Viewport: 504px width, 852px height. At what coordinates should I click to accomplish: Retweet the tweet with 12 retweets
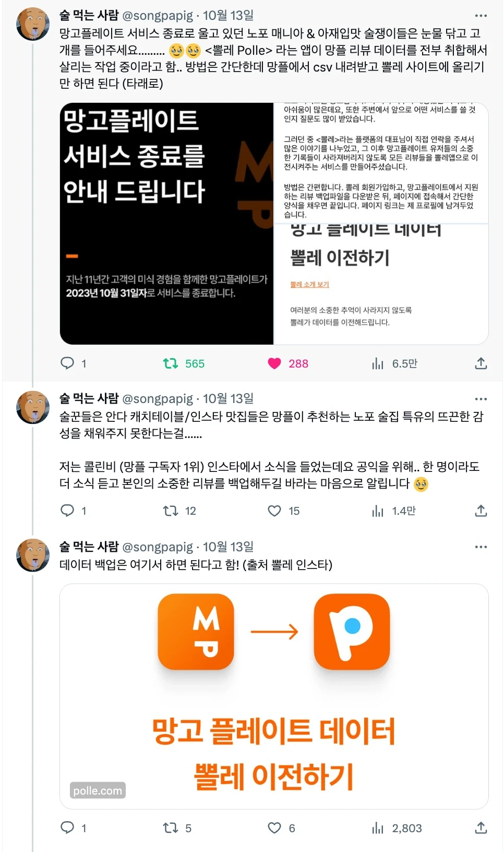pyautogui.click(x=171, y=511)
